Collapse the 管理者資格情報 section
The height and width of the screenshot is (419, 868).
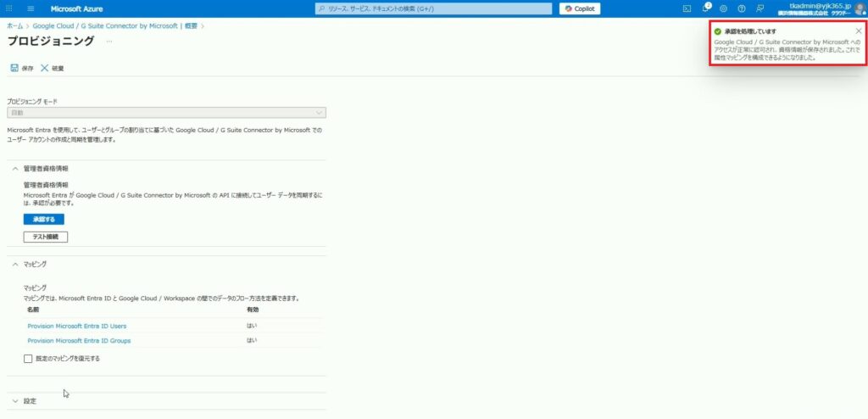click(16, 169)
